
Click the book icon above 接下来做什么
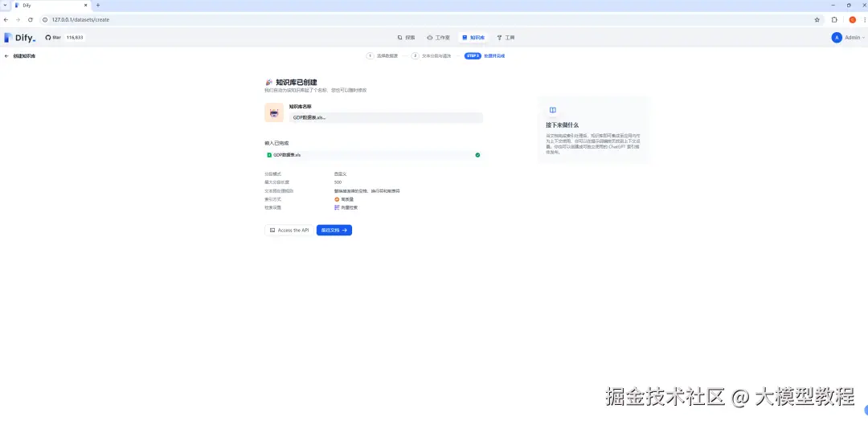[552, 110]
